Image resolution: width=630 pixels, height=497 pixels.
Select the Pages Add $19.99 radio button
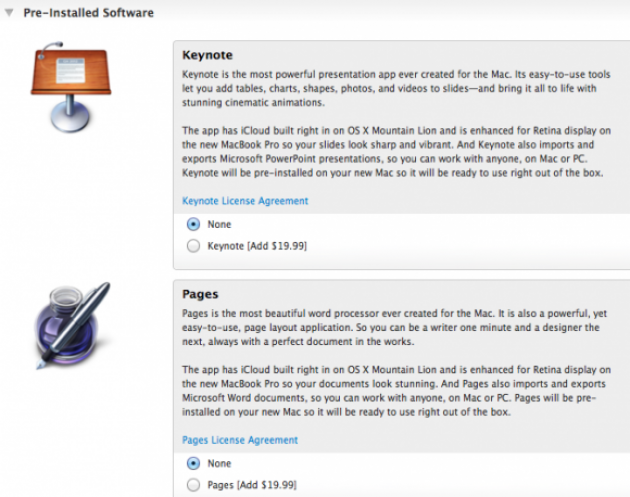coord(193,485)
